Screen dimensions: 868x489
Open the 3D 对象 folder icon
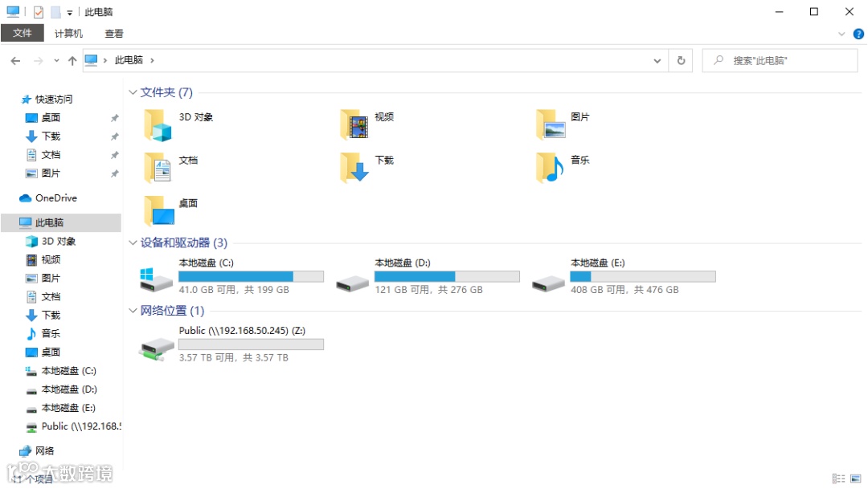[x=158, y=124]
